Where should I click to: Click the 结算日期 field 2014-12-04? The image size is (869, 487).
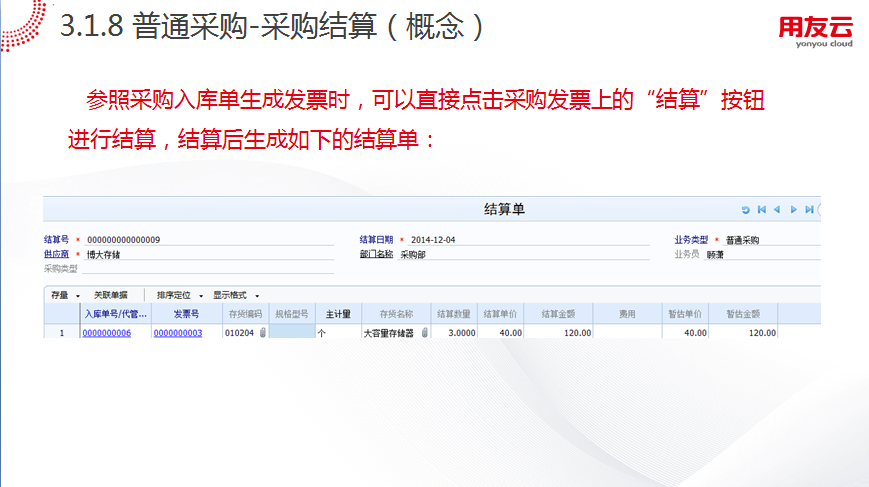point(529,240)
